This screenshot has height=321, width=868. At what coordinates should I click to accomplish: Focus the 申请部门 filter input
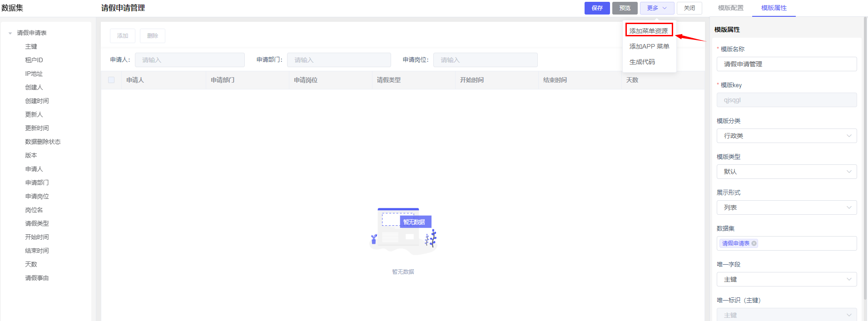pos(338,60)
